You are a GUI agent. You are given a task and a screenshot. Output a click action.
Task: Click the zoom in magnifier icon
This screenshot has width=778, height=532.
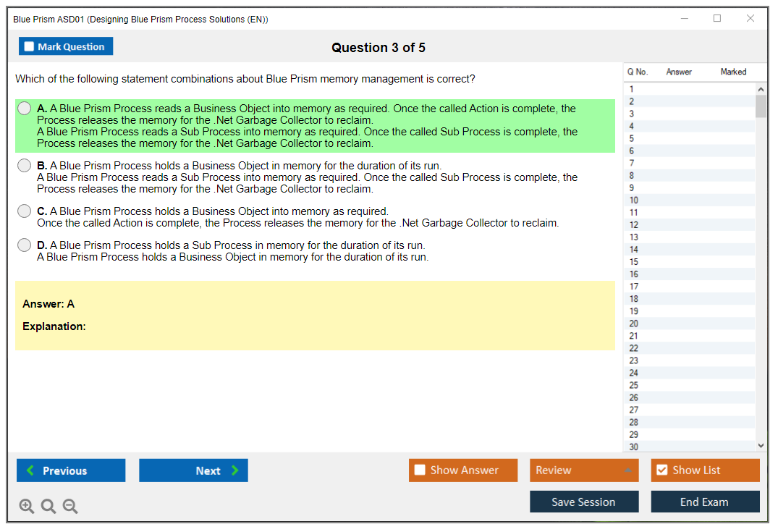[x=27, y=507]
